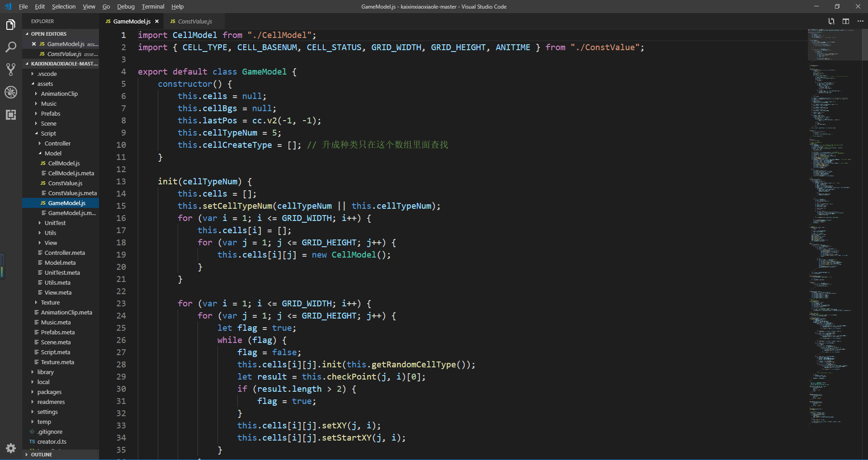Click the Open Changes editor action icon
This screenshot has height=460, width=868.
point(831,21)
